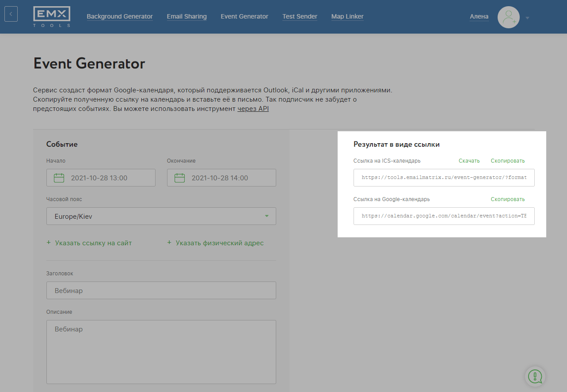The height and width of the screenshot is (392, 567).
Task: Go to Email Sharing tool
Action: (x=186, y=16)
